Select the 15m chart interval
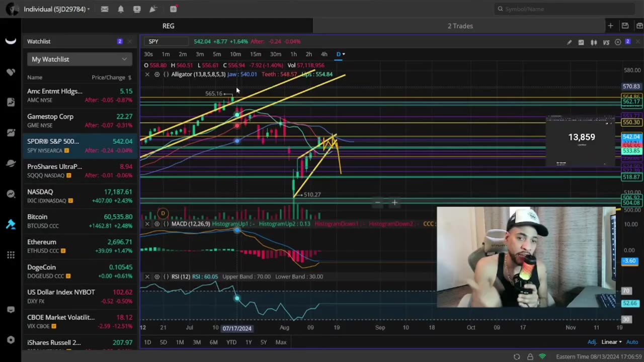 (x=256, y=54)
